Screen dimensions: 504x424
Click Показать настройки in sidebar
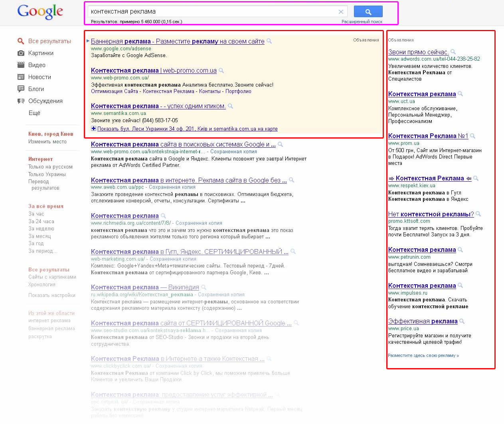point(52,295)
